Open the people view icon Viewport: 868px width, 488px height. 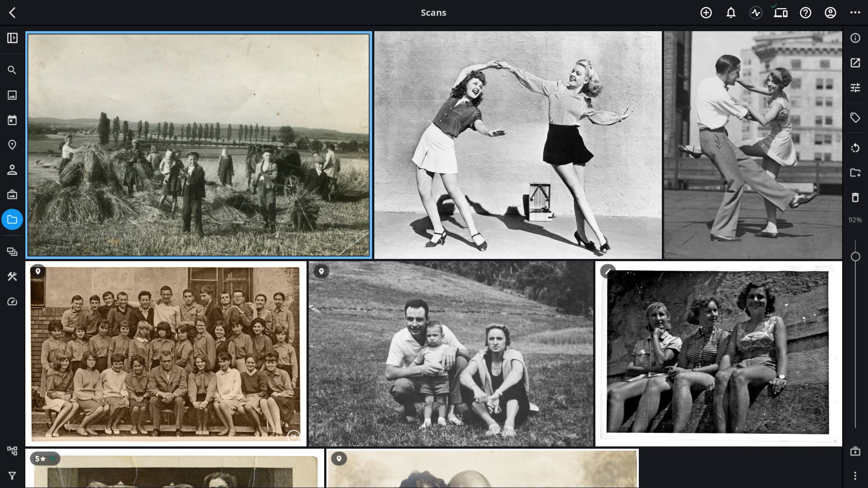12,170
